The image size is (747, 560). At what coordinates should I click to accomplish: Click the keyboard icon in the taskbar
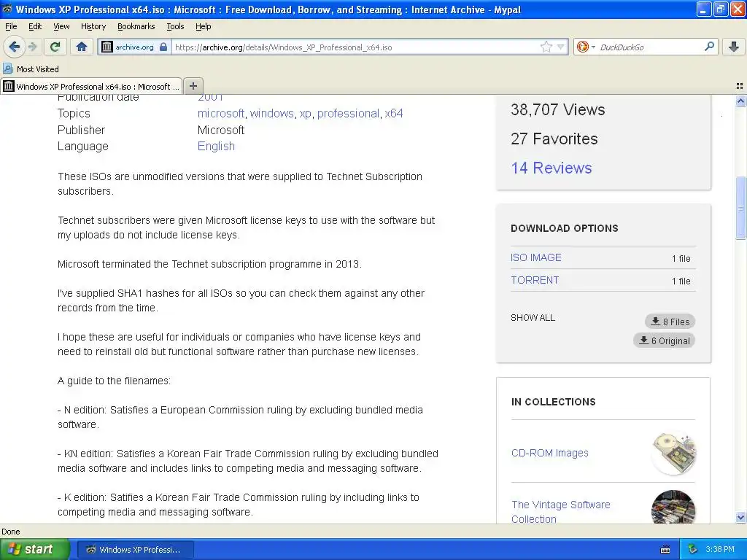[x=665, y=550]
